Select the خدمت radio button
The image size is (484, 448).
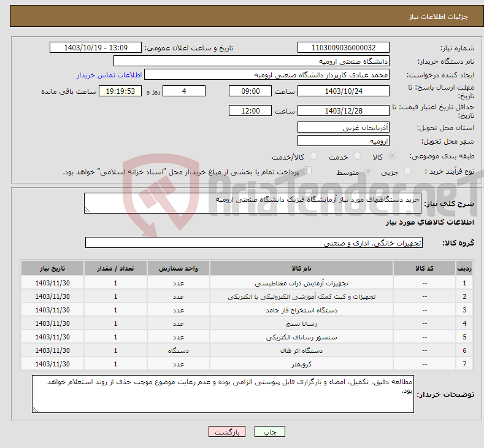pyautogui.click(x=357, y=156)
